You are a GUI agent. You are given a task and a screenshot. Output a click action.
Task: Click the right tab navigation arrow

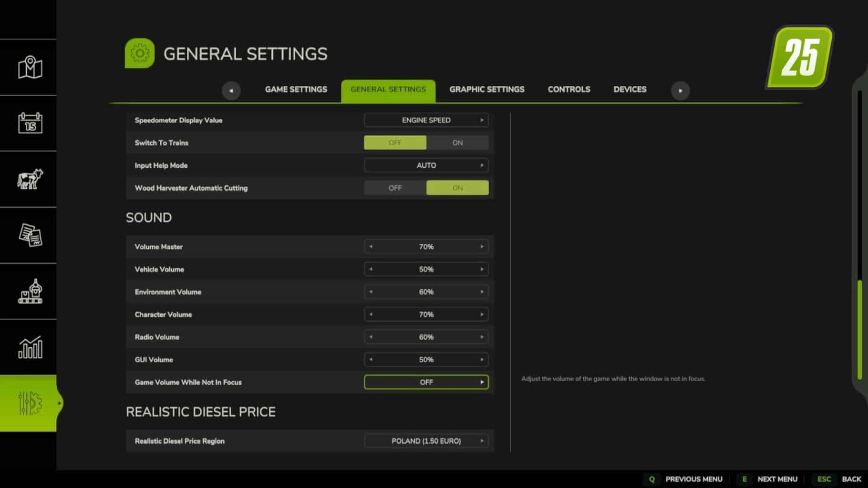click(x=680, y=91)
